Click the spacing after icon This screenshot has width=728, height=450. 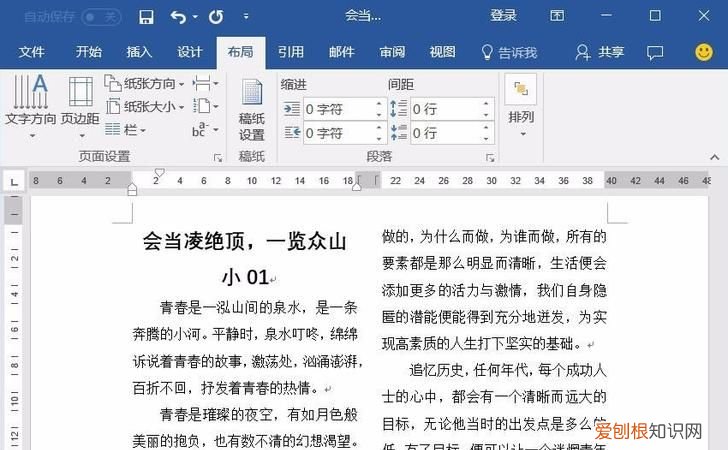[398, 132]
